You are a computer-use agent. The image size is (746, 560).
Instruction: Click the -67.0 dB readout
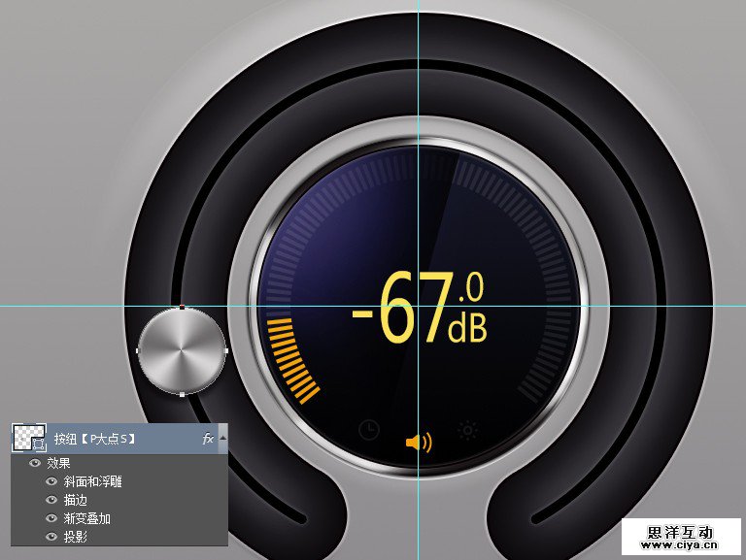click(420, 311)
